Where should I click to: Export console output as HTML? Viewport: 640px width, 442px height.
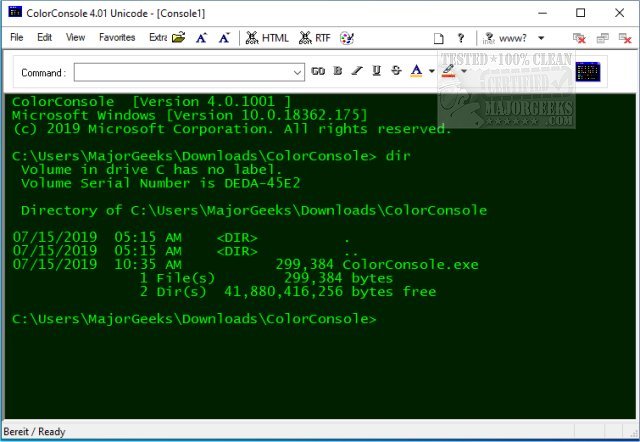point(267,38)
